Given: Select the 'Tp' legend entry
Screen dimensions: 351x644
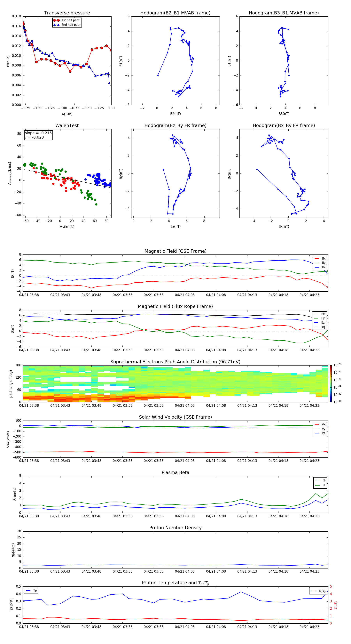Looking at the screenshot, I should 31,591.
